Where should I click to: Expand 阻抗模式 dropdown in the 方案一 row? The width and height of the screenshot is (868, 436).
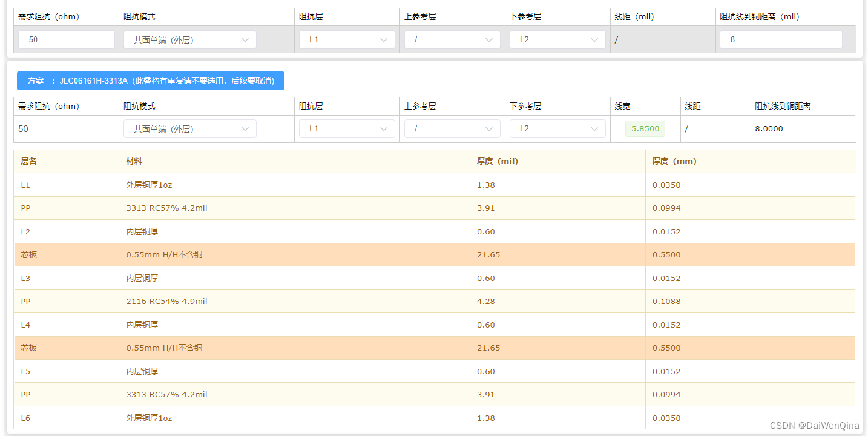pyautogui.click(x=190, y=129)
